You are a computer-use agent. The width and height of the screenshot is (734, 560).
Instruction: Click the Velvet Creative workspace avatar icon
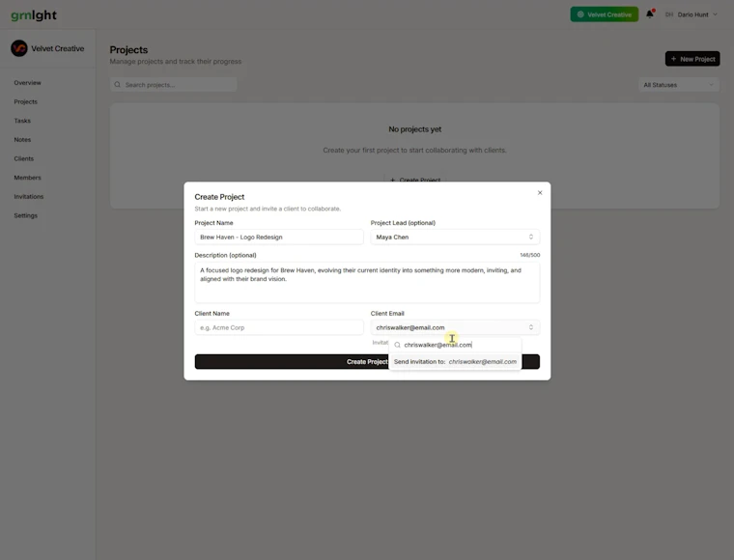point(19,48)
